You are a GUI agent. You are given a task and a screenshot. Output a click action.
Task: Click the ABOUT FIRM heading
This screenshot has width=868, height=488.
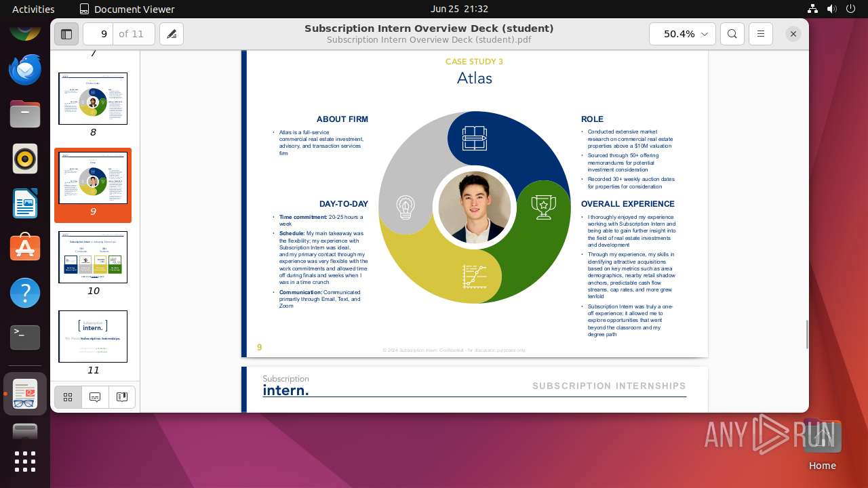[x=342, y=119]
